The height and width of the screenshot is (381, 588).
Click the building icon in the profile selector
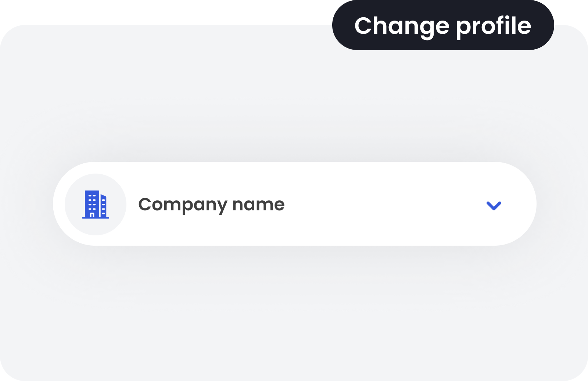96,204
